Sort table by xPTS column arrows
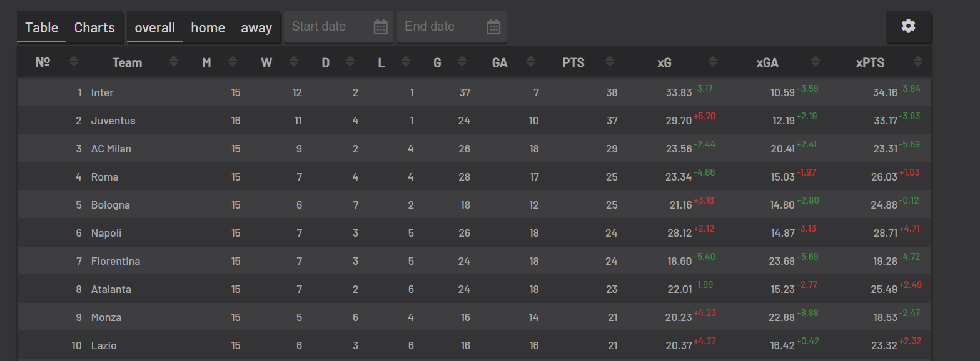980x361 pixels. point(917,62)
